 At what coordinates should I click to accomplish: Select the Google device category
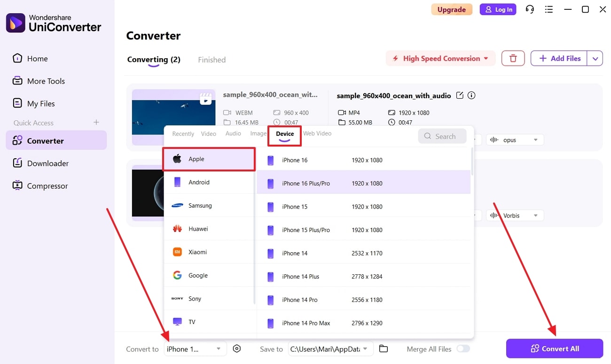[209, 275]
